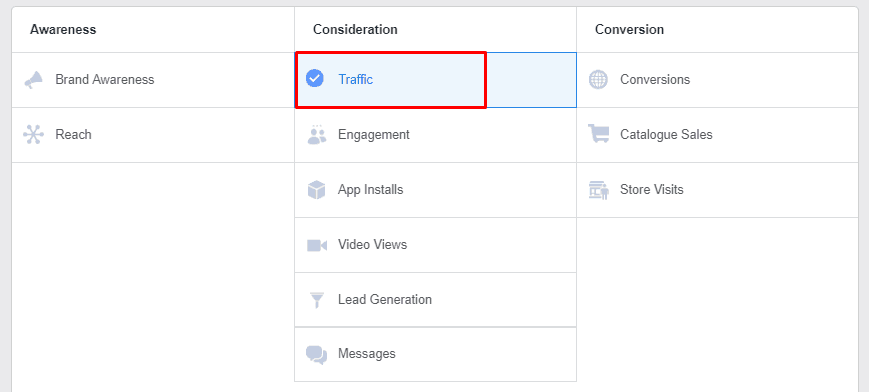
Task: Toggle the Traffic blue checkmark
Action: [315, 79]
